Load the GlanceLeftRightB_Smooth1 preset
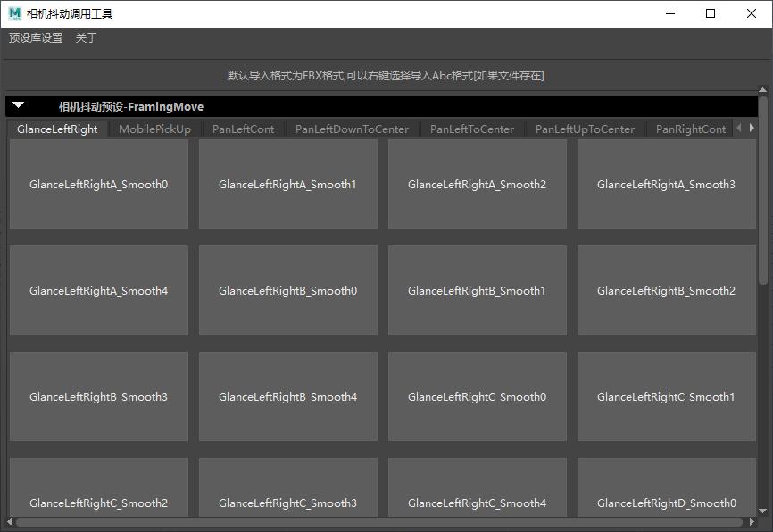773x532 pixels. pos(477,290)
